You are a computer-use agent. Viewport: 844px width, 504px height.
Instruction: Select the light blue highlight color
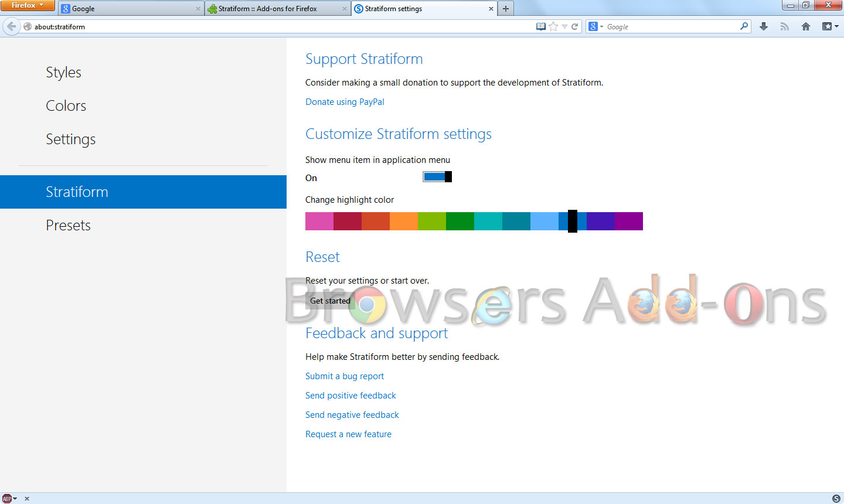[544, 221]
